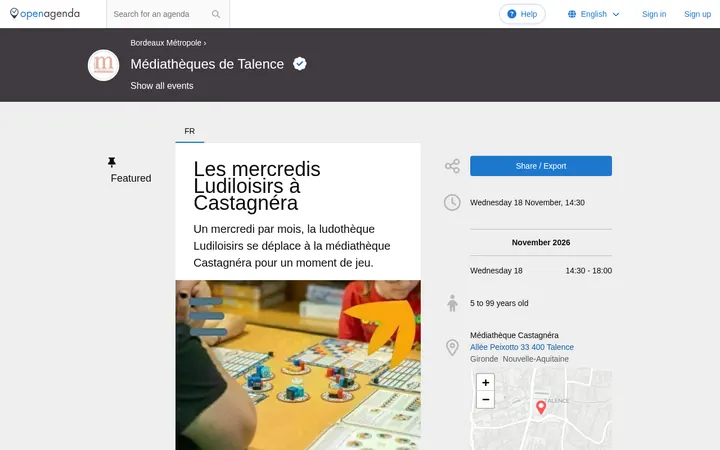Open the Bordeaux Métropole breadcrumb
720x450 pixels.
click(x=166, y=43)
